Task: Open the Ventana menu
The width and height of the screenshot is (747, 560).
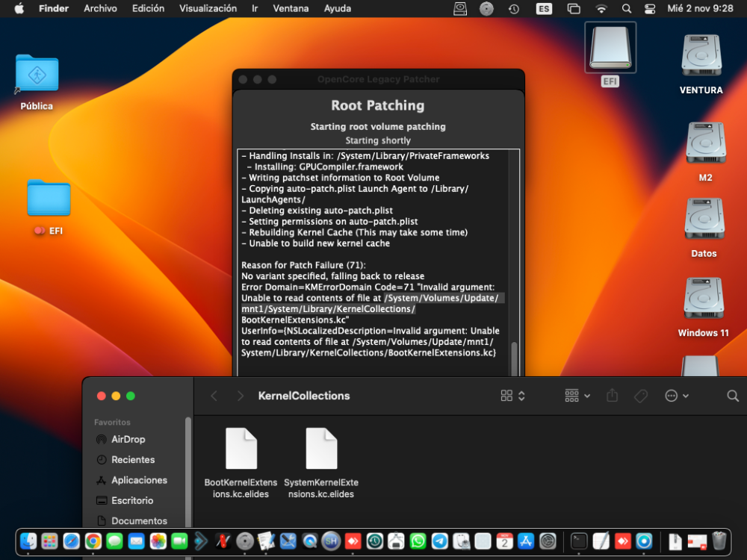Action: point(291,8)
